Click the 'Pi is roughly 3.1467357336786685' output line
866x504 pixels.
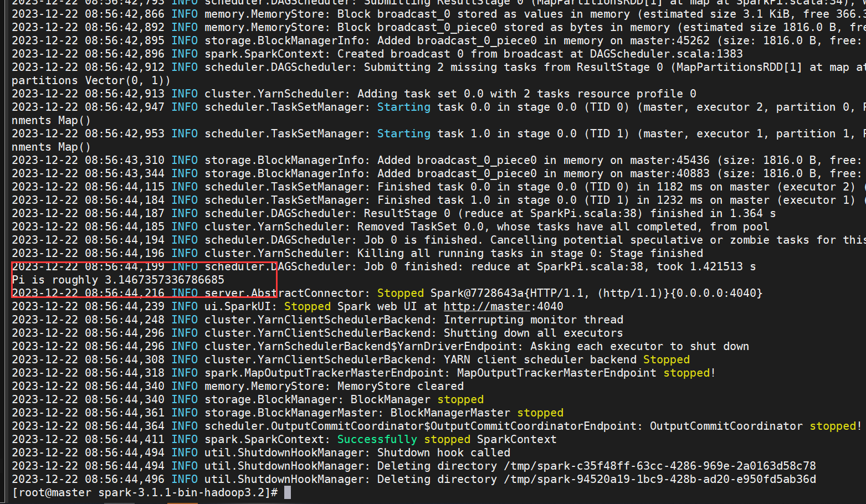click(x=118, y=280)
